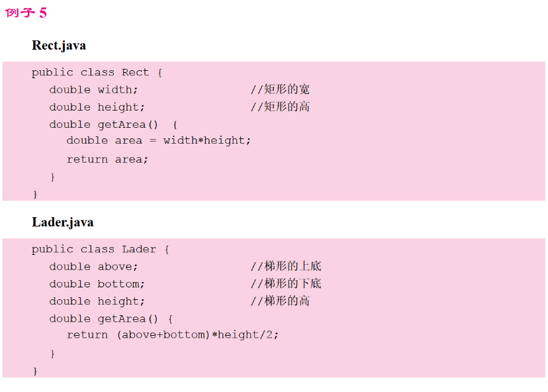Click the getArea() method header in Lader

point(111,319)
